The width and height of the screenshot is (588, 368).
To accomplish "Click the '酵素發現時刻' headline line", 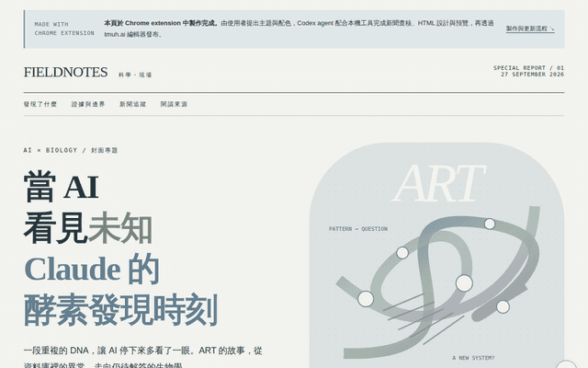I will (120, 310).
